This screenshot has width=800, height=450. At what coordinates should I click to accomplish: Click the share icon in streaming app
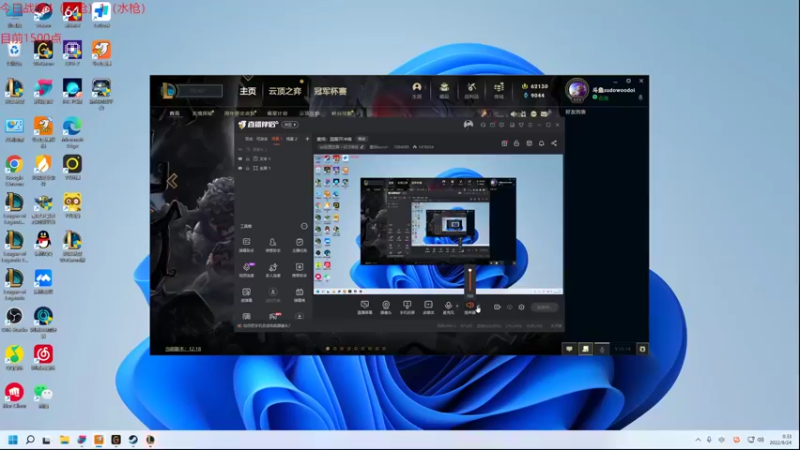coord(554,143)
